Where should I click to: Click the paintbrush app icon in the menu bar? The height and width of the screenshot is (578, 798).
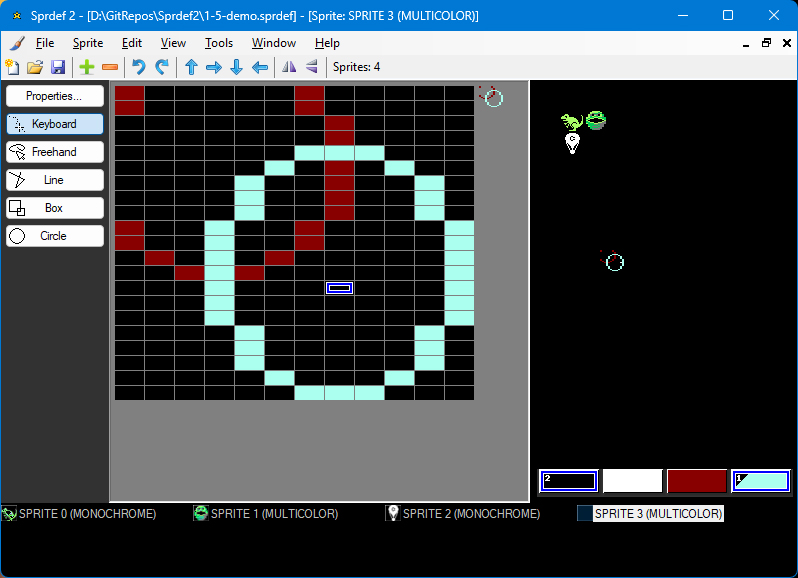17,43
